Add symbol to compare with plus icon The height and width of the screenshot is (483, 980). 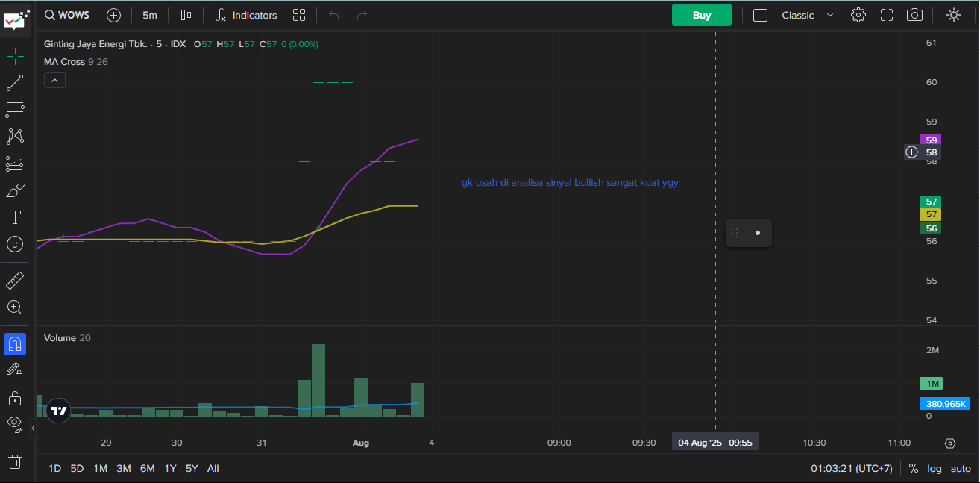113,15
